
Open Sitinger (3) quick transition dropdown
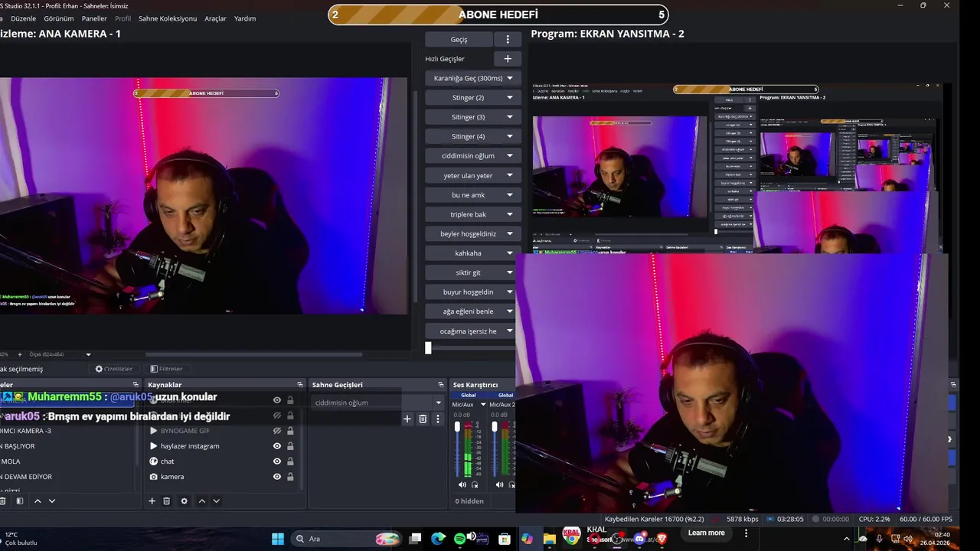(510, 117)
